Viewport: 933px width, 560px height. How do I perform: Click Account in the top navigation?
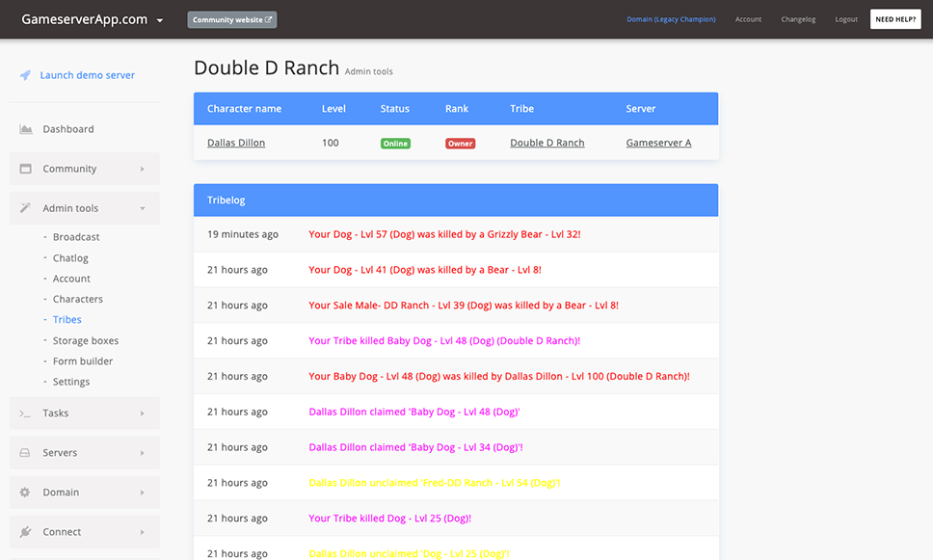[x=748, y=19]
